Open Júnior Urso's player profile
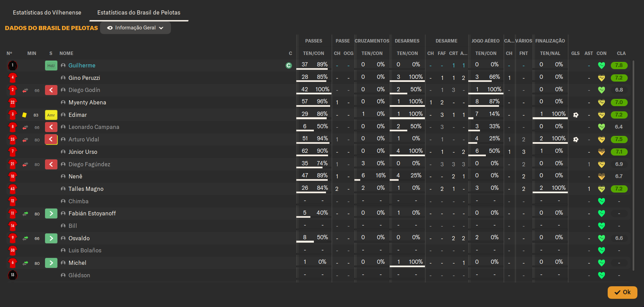The height and width of the screenshot is (307, 644). click(x=83, y=152)
